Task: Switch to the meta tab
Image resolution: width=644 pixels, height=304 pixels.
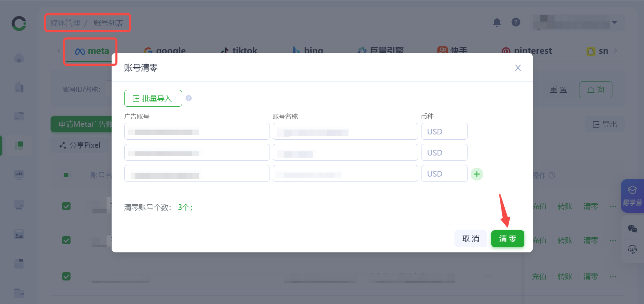Action: click(92, 51)
